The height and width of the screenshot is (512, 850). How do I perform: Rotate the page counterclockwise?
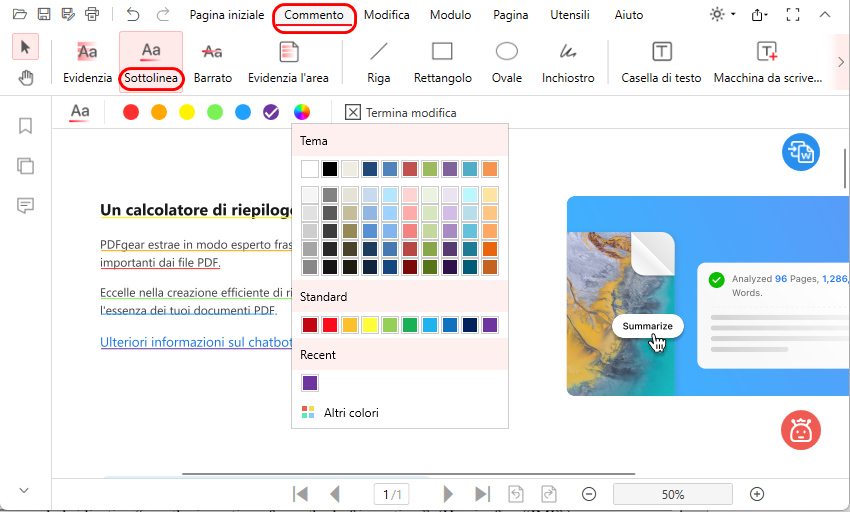(x=516, y=494)
